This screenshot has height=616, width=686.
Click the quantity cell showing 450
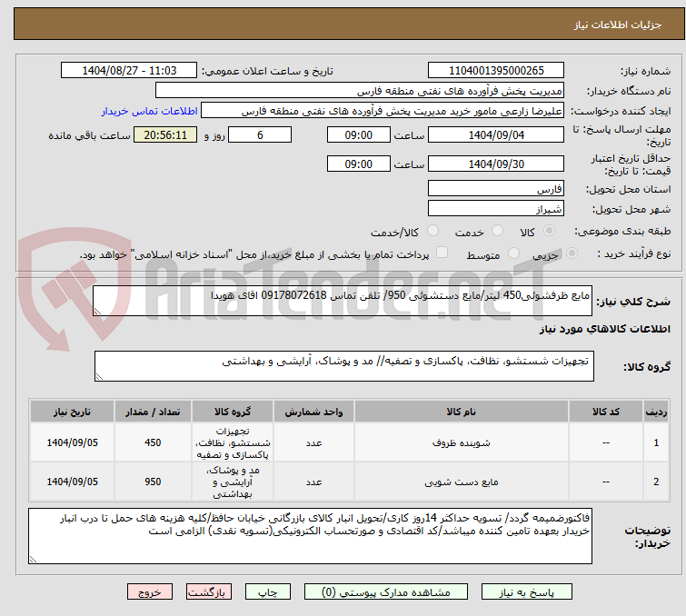click(x=153, y=442)
